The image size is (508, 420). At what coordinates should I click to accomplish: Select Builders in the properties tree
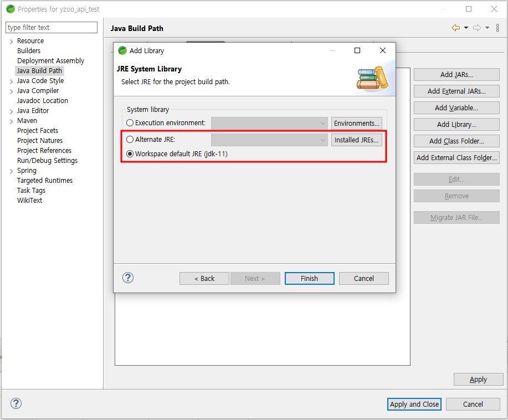tap(29, 50)
